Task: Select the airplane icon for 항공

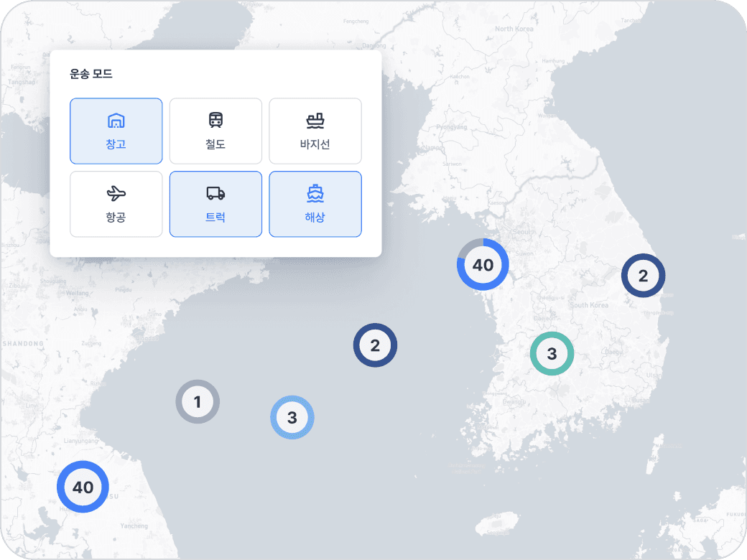Action: [x=116, y=193]
